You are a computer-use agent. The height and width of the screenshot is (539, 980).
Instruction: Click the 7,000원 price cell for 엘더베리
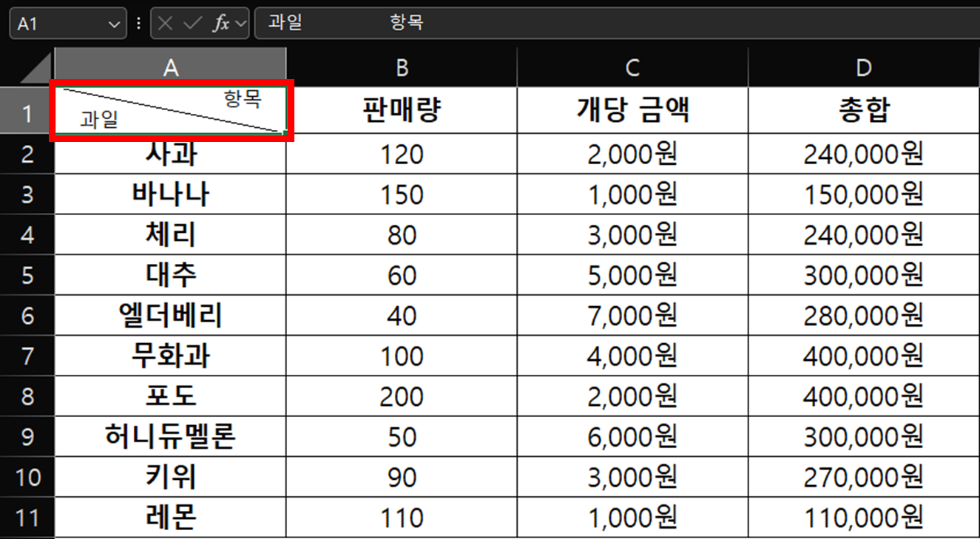(632, 314)
